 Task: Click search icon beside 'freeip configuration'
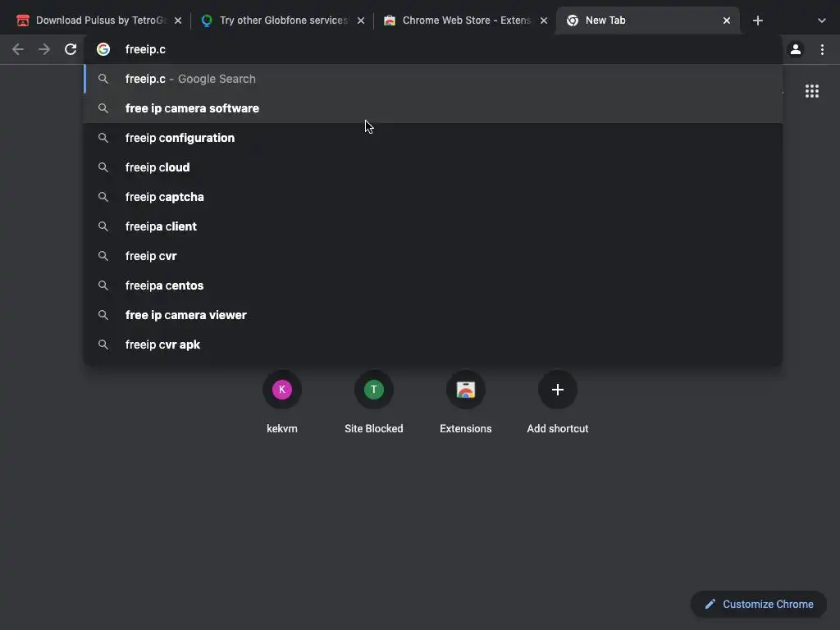[x=103, y=138]
